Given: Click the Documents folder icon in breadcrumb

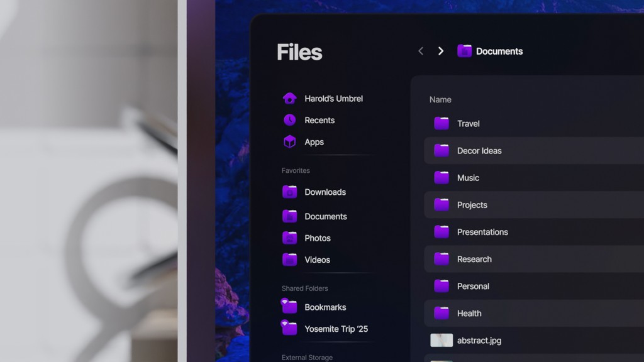Looking at the screenshot, I should (465, 51).
